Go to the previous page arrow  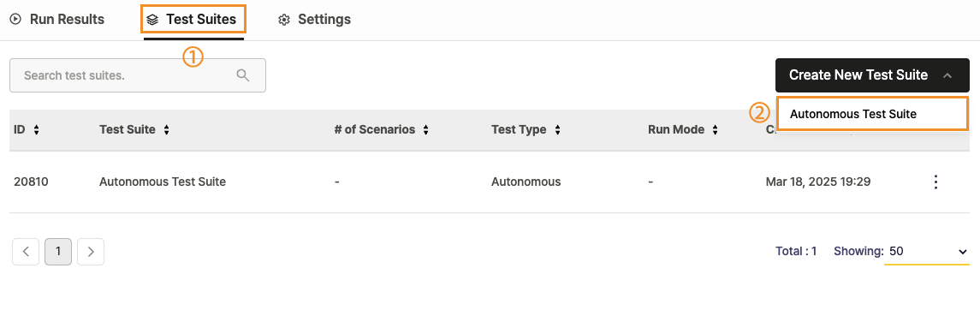coord(26,252)
